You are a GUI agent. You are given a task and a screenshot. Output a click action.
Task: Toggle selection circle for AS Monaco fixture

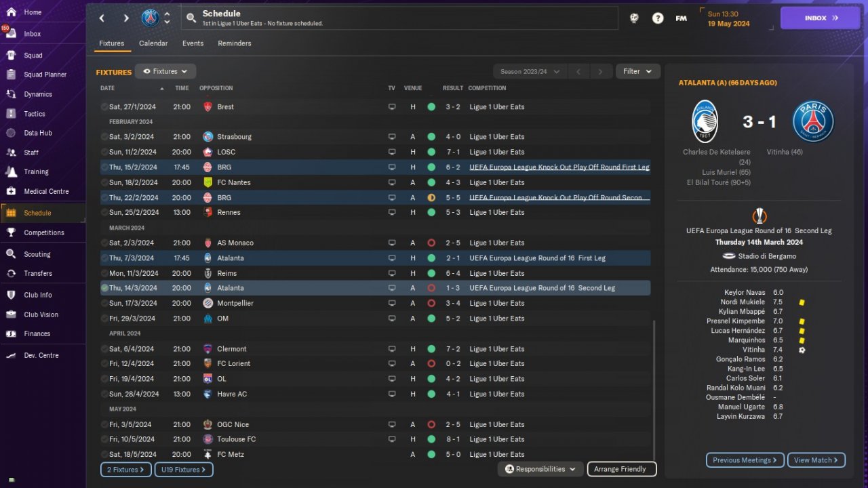(104, 243)
